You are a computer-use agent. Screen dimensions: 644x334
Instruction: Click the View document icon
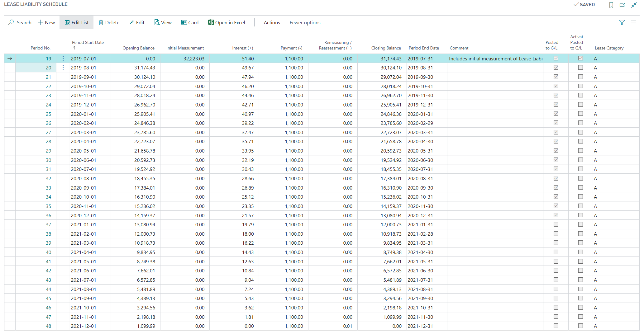coord(157,22)
